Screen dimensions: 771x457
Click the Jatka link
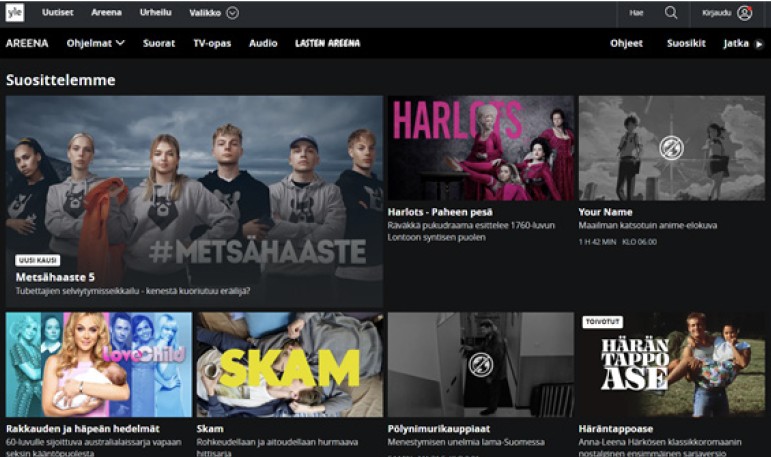736,43
